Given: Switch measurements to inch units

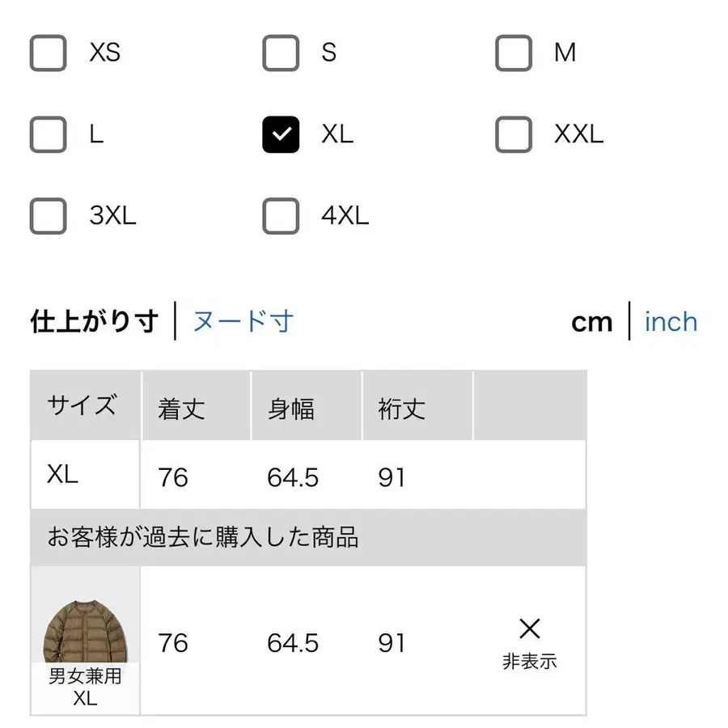Looking at the screenshot, I should click(671, 322).
